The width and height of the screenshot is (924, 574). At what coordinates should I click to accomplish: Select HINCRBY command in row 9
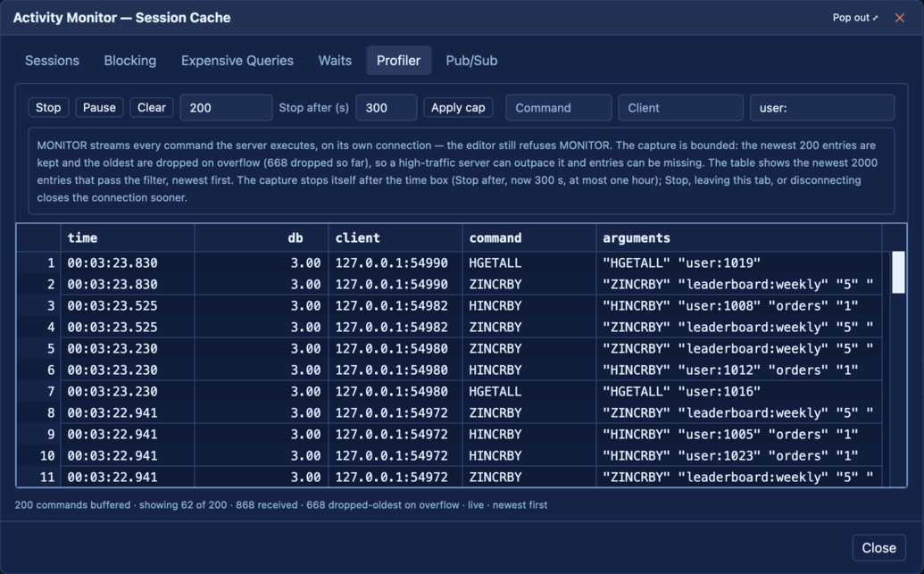(x=529, y=435)
